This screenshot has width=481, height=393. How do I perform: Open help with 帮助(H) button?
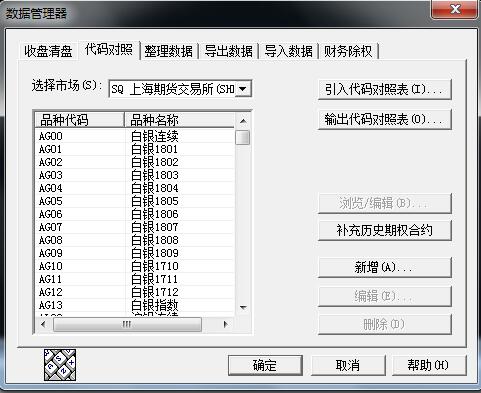(429, 365)
